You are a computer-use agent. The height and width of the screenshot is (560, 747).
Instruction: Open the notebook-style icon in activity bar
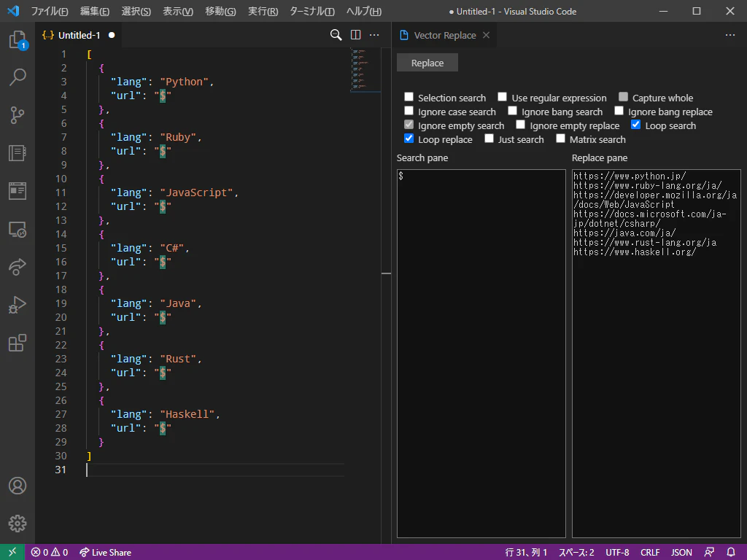(x=18, y=153)
